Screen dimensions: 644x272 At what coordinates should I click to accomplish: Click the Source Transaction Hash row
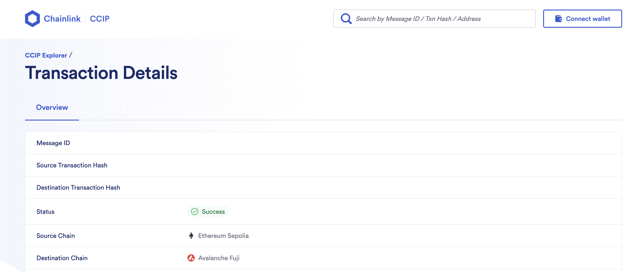[x=72, y=165]
